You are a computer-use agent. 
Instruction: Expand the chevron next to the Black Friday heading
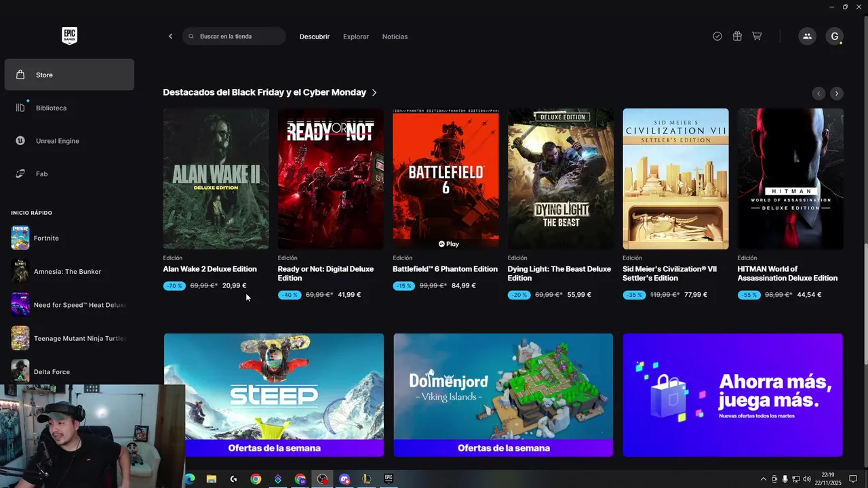point(374,92)
